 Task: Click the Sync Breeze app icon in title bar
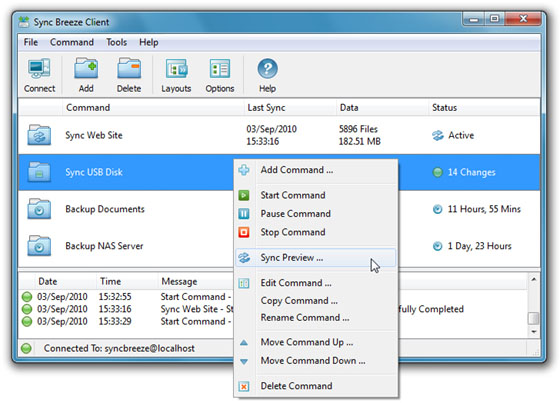pos(24,22)
